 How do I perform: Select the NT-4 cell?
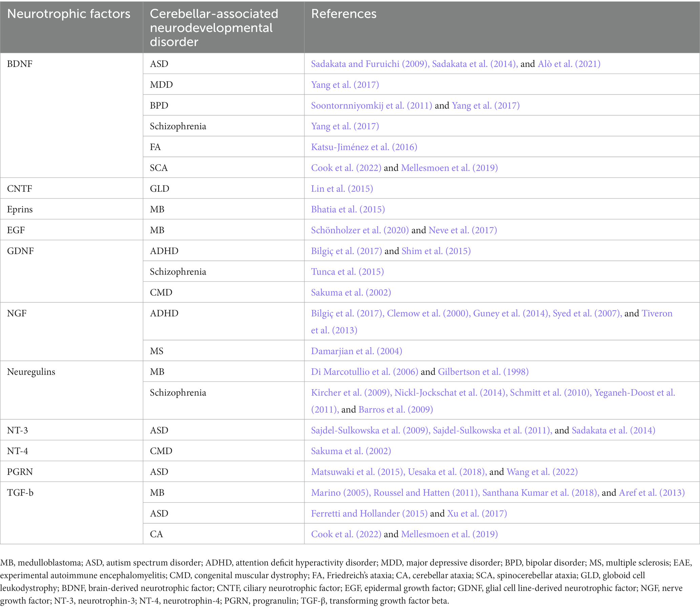pyautogui.click(x=71, y=450)
